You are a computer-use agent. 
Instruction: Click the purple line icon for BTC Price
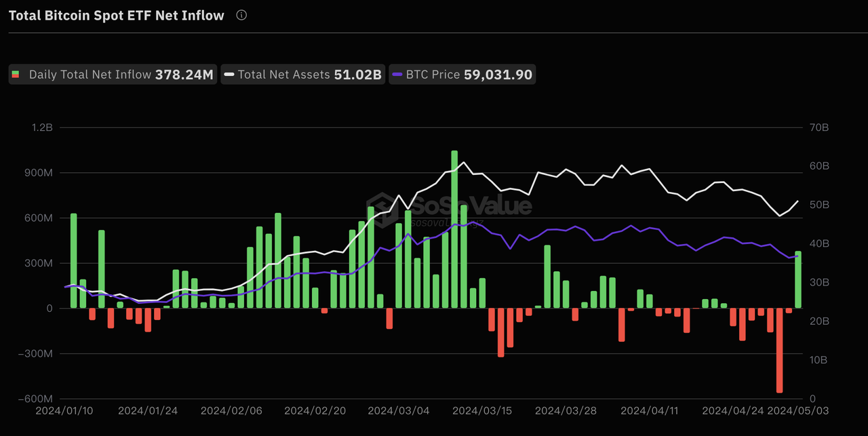point(397,74)
